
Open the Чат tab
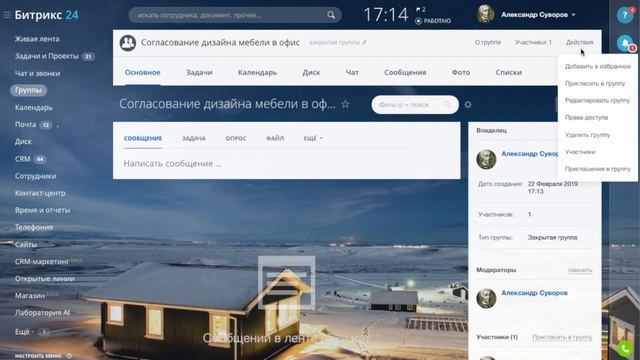[352, 72]
